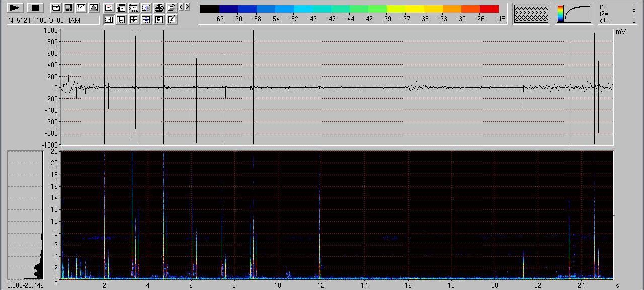This screenshot has width=644, height=290.
Task: Click the red -26 dB color swatch
Action: click(489, 9)
